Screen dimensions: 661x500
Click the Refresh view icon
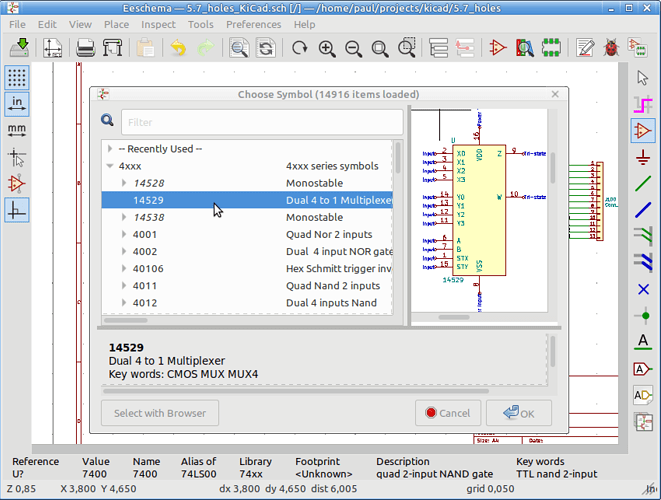pyautogui.click(x=299, y=47)
